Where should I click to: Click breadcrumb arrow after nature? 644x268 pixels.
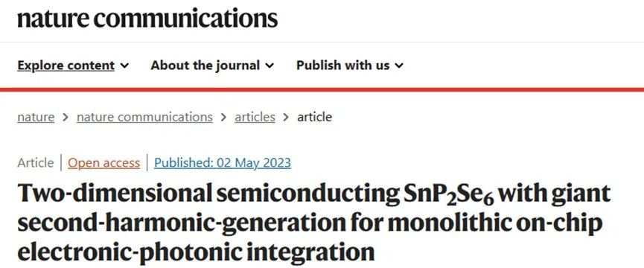[66, 118]
